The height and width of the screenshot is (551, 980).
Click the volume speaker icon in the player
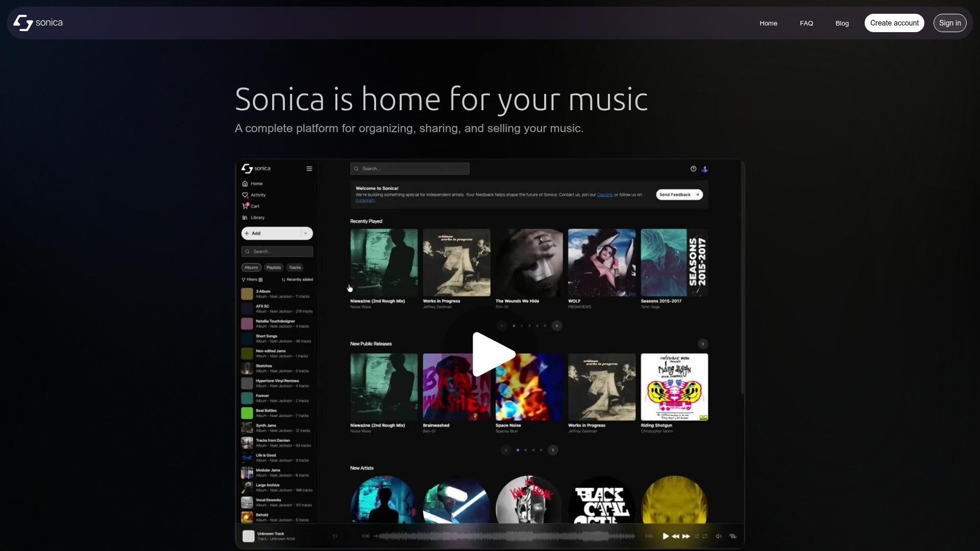(x=719, y=536)
